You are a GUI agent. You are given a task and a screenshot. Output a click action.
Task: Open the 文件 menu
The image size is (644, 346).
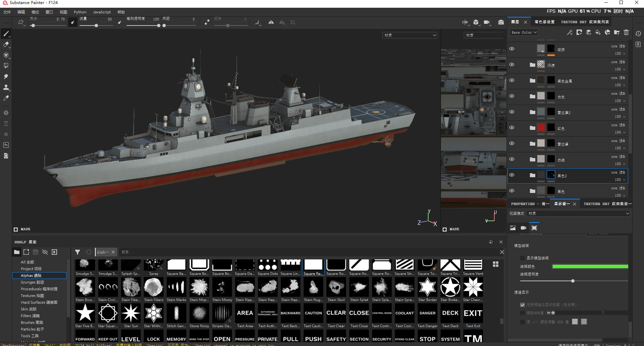coord(7,12)
